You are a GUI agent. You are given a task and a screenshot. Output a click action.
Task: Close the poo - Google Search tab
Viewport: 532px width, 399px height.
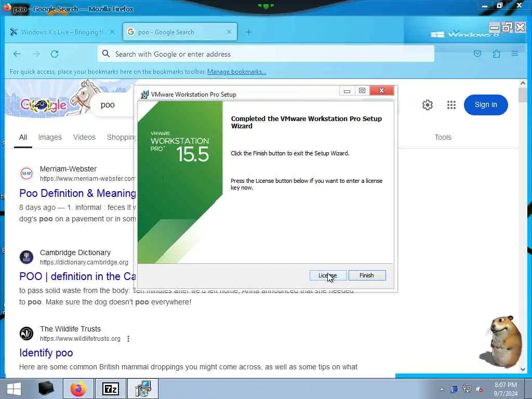pyautogui.click(x=229, y=32)
